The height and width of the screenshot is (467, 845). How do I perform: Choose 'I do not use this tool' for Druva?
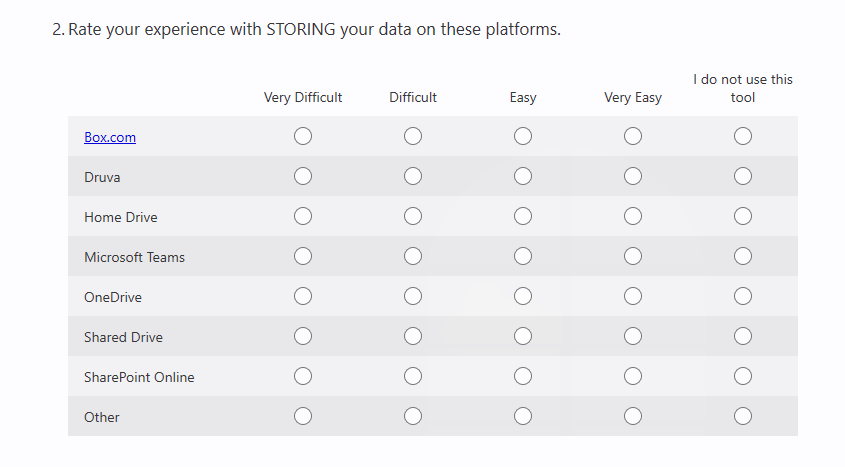point(743,176)
